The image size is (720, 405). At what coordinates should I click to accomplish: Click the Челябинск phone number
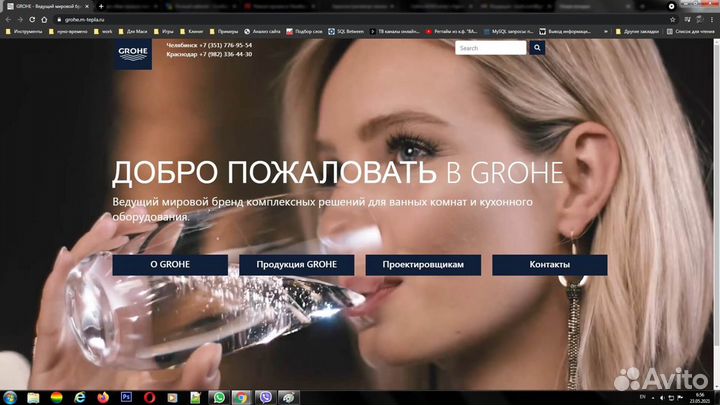tap(225, 45)
